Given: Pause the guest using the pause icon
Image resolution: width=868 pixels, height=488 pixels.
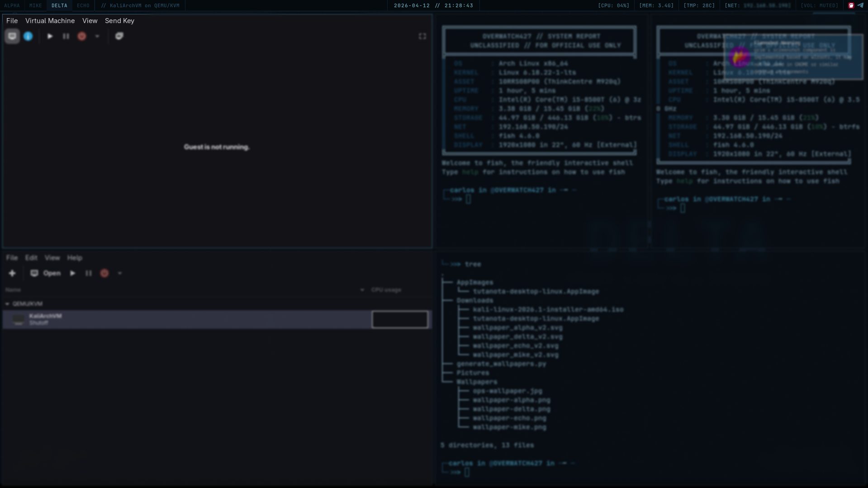Looking at the screenshot, I should 66,36.
